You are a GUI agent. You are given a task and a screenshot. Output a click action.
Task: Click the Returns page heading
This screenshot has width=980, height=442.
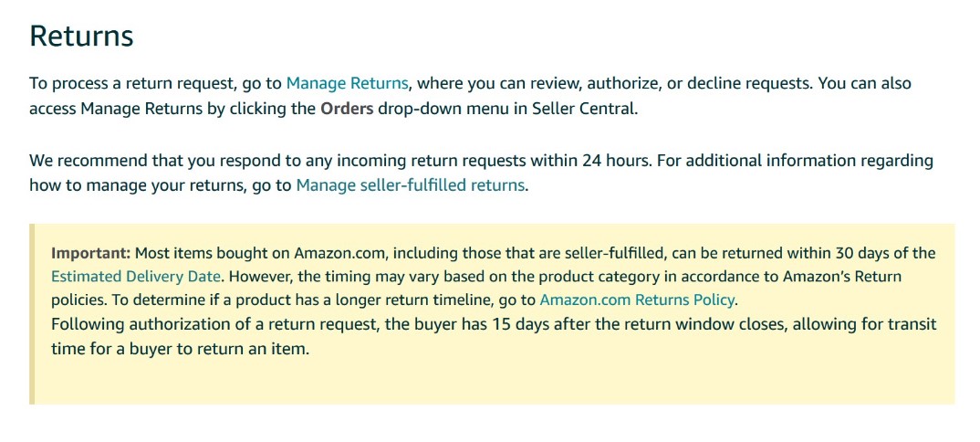coord(81,36)
